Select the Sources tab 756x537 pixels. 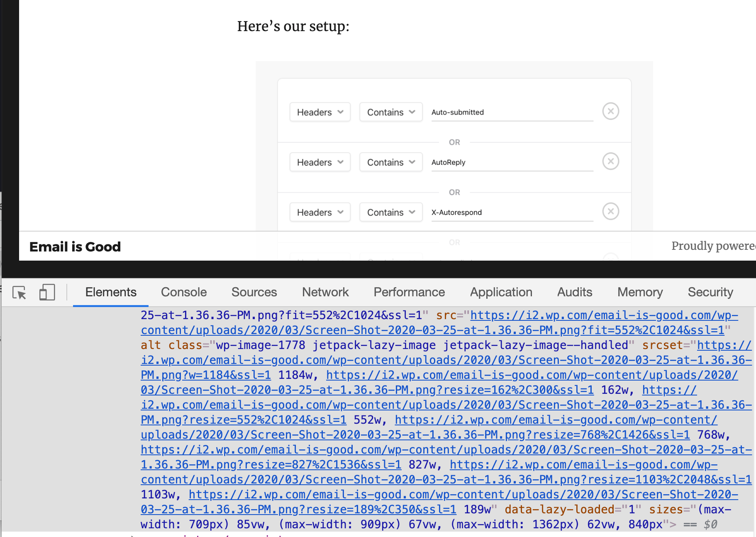pos(254,292)
